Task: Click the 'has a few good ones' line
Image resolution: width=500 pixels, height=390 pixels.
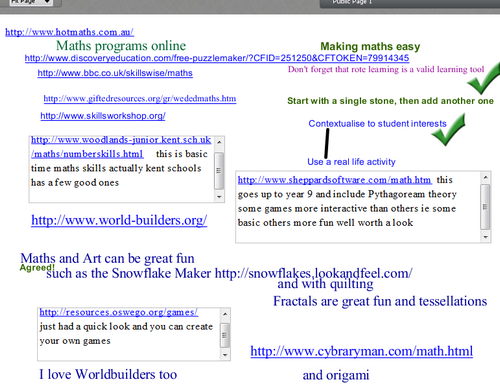Action: coord(75,183)
